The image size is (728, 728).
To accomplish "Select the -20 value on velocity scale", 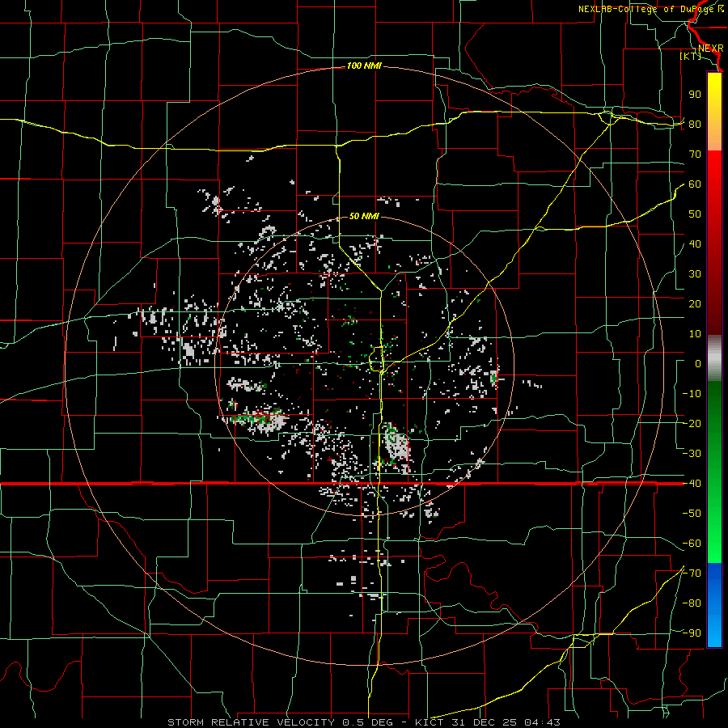I will point(692,423).
